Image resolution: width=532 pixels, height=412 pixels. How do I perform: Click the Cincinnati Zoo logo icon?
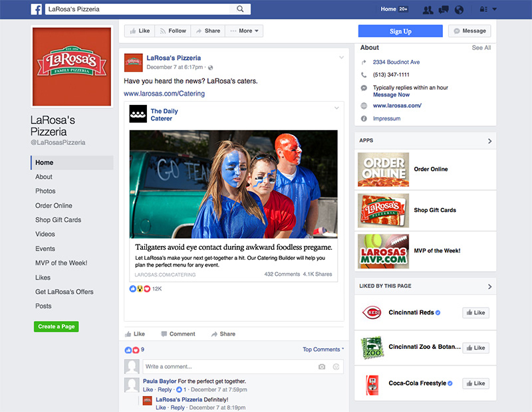pyautogui.click(x=372, y=348)
